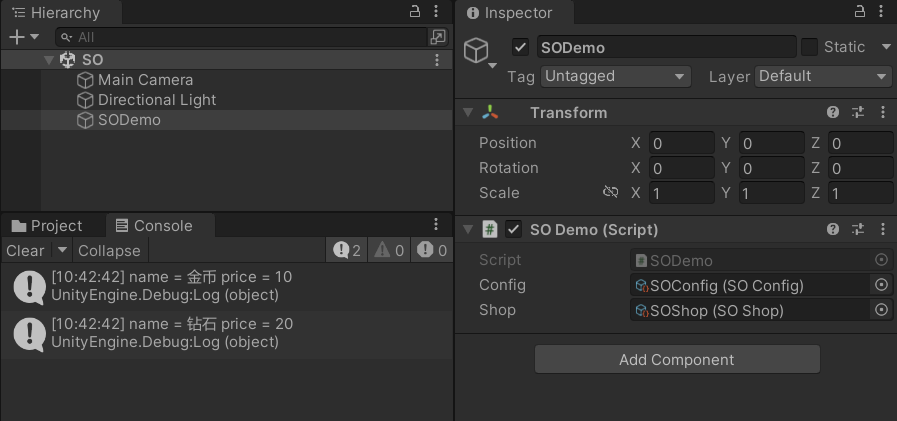Toggle SODemo object active checkbox
This screenshot has height=421, width=897.
click(520, 47)
